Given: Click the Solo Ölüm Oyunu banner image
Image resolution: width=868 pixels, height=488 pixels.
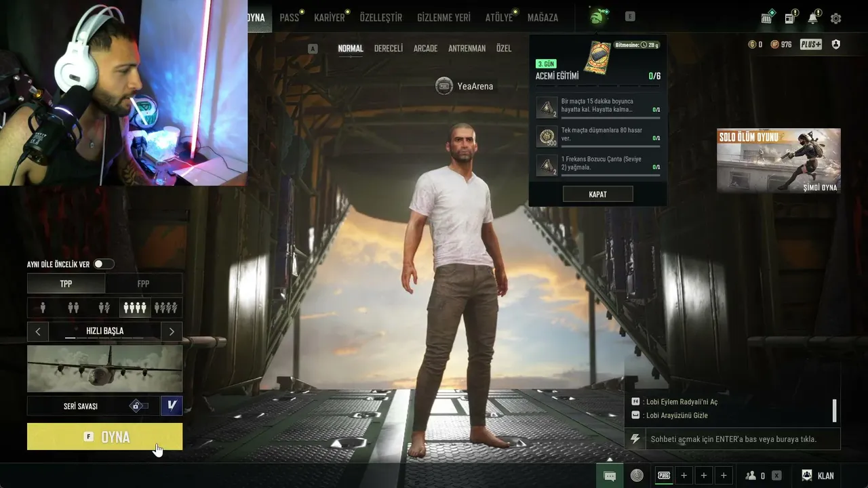Looking at the screenshot, I should tap(778, 161).
